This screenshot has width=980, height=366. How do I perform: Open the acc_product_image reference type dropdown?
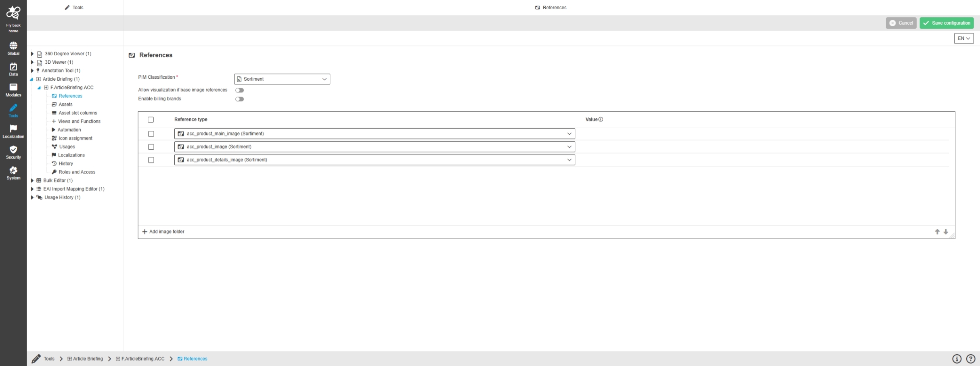(x=375, y=147)
